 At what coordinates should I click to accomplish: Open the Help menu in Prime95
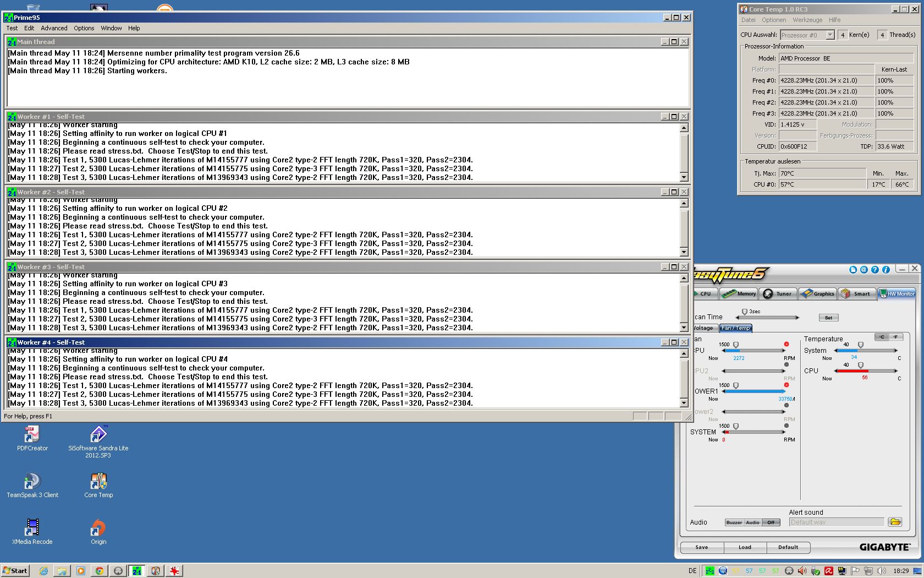pyautogui.click(x=134, y=28)
